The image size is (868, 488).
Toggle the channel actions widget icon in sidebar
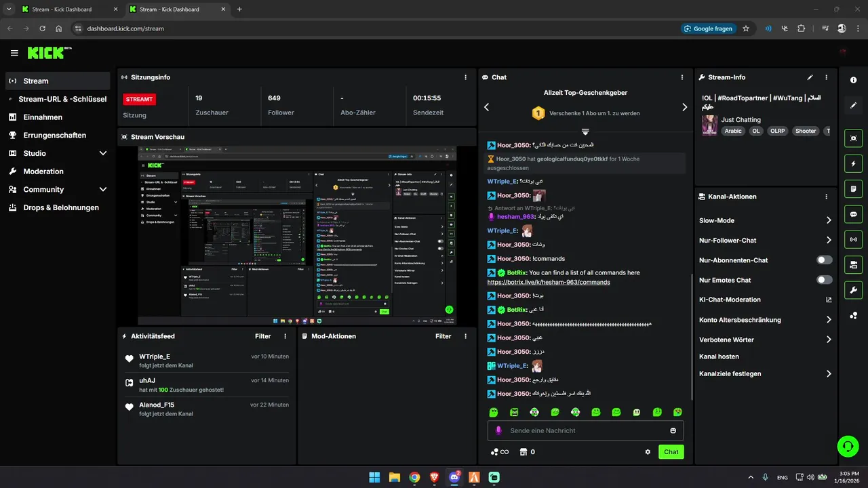(x=853, y=264)
